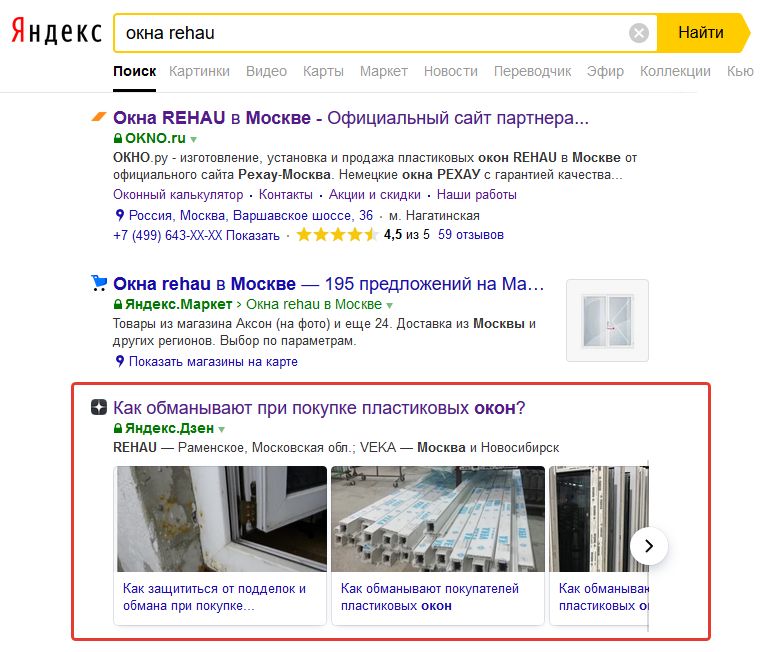Show next carousel items with the right arrow

click(649, 545)
